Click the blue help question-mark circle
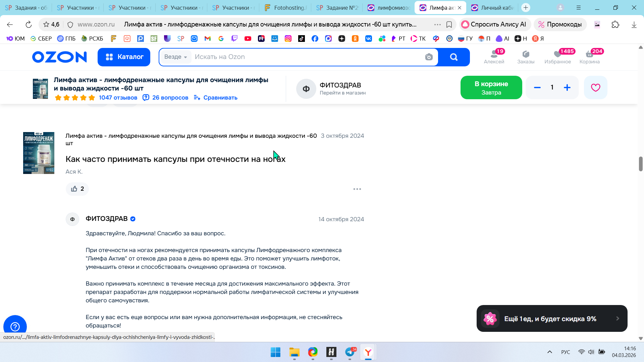644x362 pixels. [x=15, y=326]
